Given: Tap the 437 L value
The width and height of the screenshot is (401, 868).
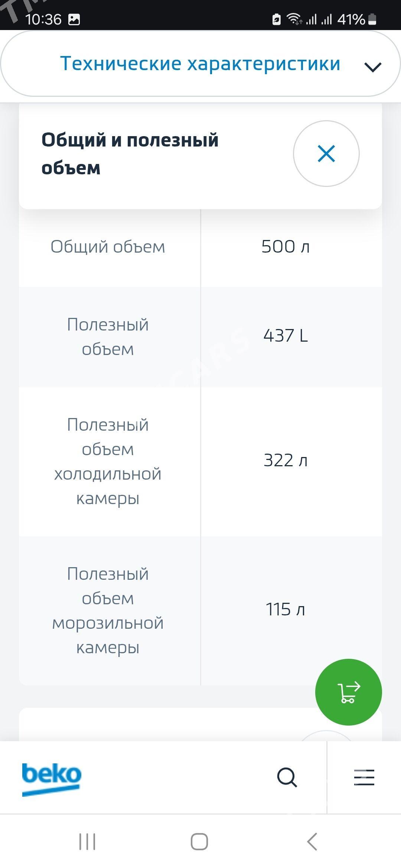Looking at the screenshot, I should [x=286, y=336].
